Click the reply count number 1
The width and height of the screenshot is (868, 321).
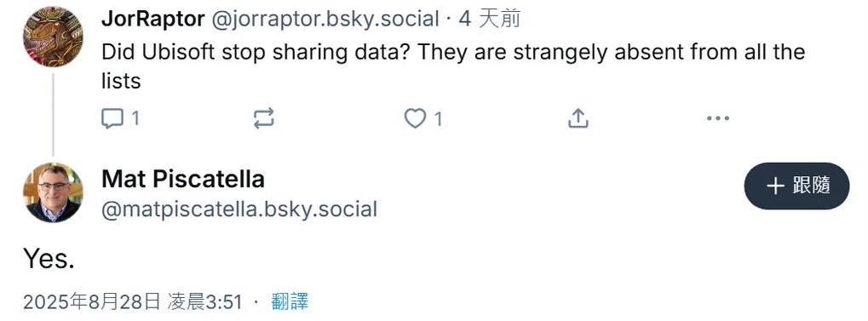click(x=135, y=118)
